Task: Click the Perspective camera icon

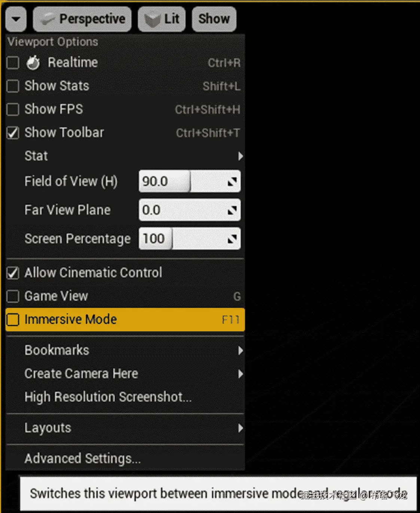Action: [x=48, y=19]
